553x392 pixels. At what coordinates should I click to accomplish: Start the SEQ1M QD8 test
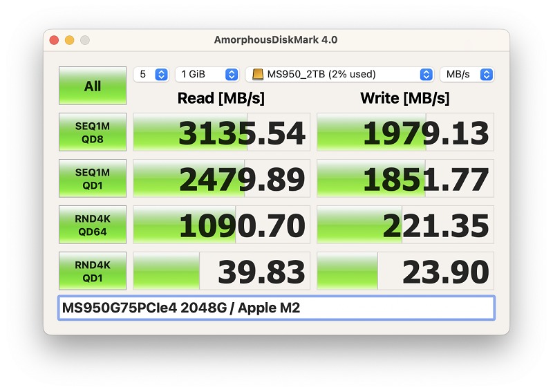(x=93, y=132)
